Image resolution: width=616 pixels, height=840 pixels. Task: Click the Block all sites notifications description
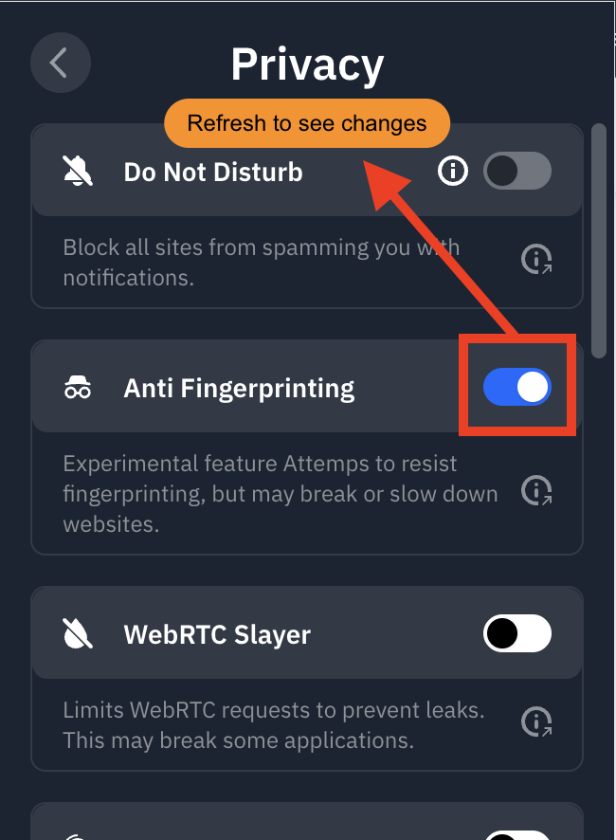[262, 263]
